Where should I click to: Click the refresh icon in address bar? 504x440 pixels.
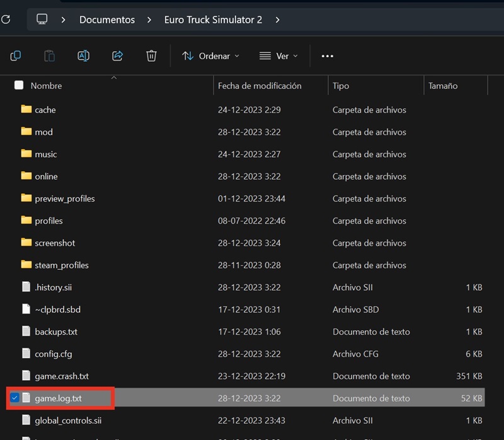[6, 20]
